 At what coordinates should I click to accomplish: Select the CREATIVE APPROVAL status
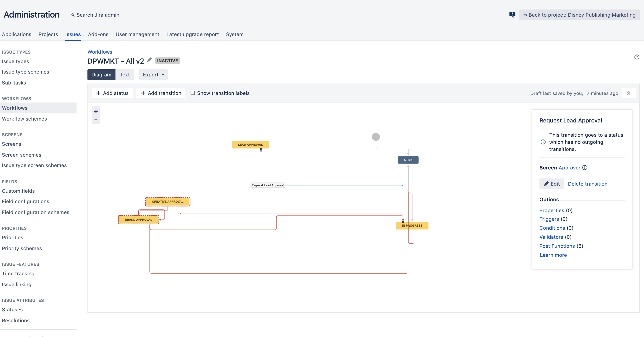tap(168, 201)
